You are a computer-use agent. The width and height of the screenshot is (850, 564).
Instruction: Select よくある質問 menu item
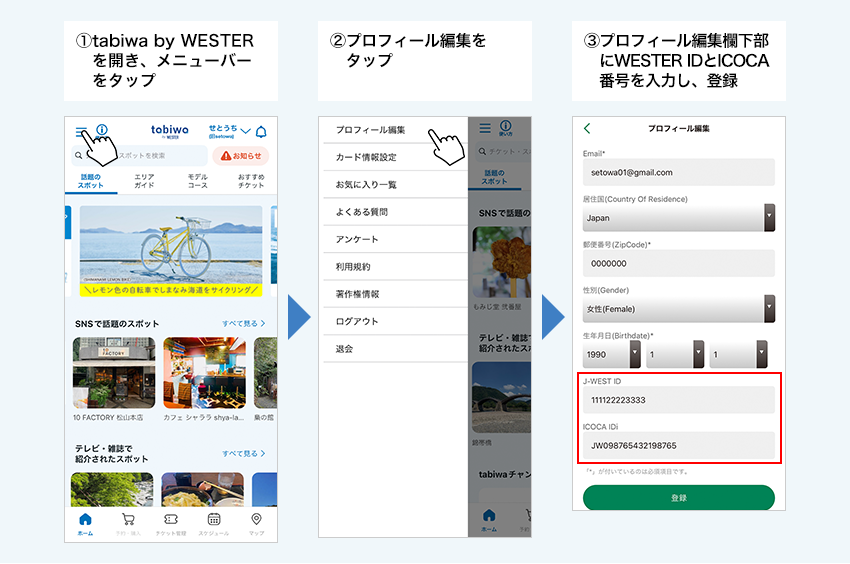(x=395, y=212)
